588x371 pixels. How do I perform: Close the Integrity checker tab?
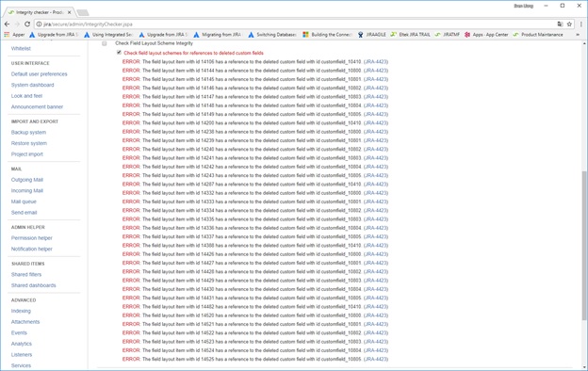pos(70,12)
